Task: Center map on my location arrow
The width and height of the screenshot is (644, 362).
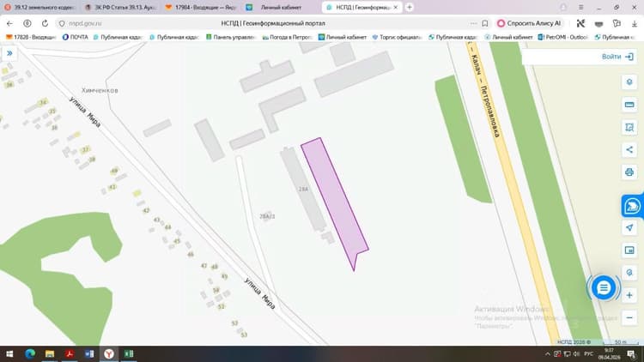Action: 629,228
